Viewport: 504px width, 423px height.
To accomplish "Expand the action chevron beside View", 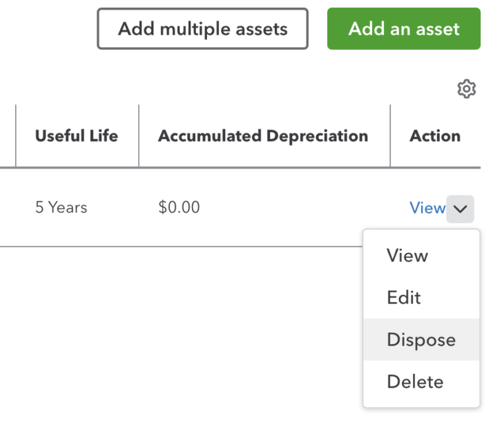I will (460, 209).
